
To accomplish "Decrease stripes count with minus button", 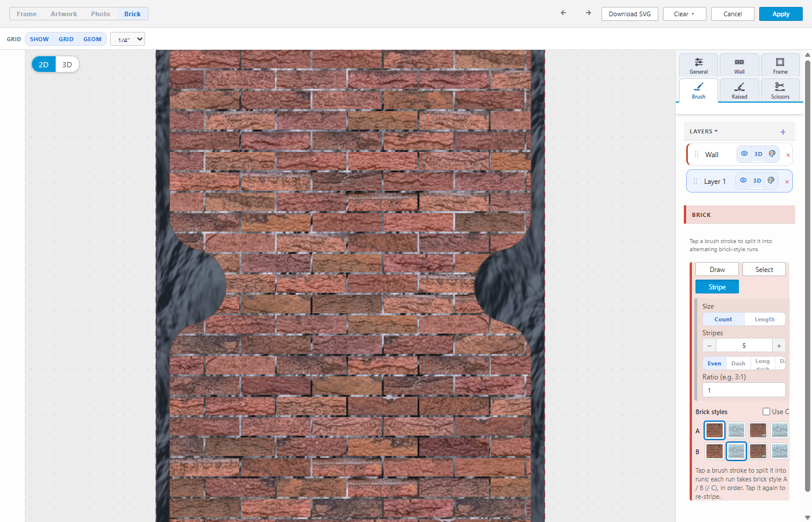I will (709, 346).
